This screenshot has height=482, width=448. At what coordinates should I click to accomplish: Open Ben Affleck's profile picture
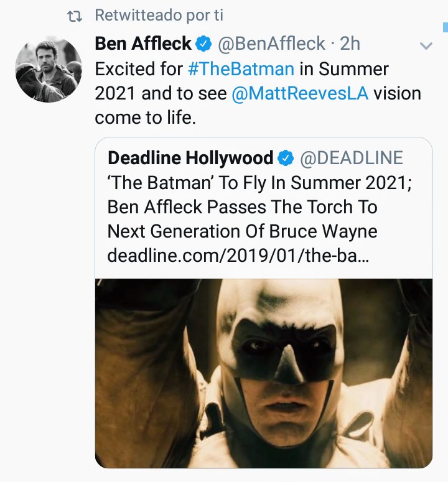tap(49, 68)
